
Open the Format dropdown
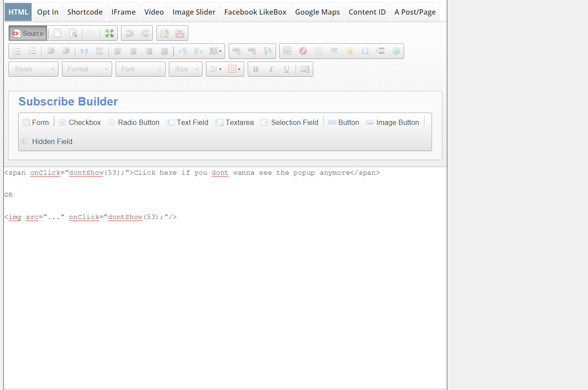pyautogui.click(x=87, y=69)
